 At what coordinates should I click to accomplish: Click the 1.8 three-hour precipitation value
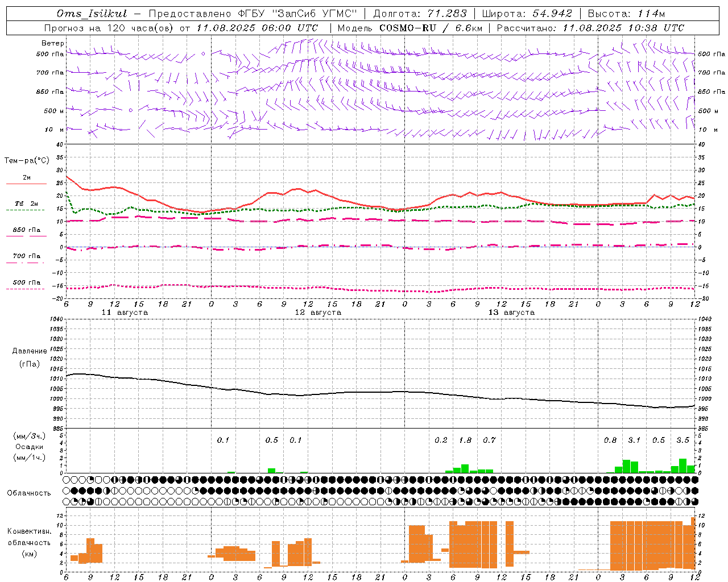(465, 440)
